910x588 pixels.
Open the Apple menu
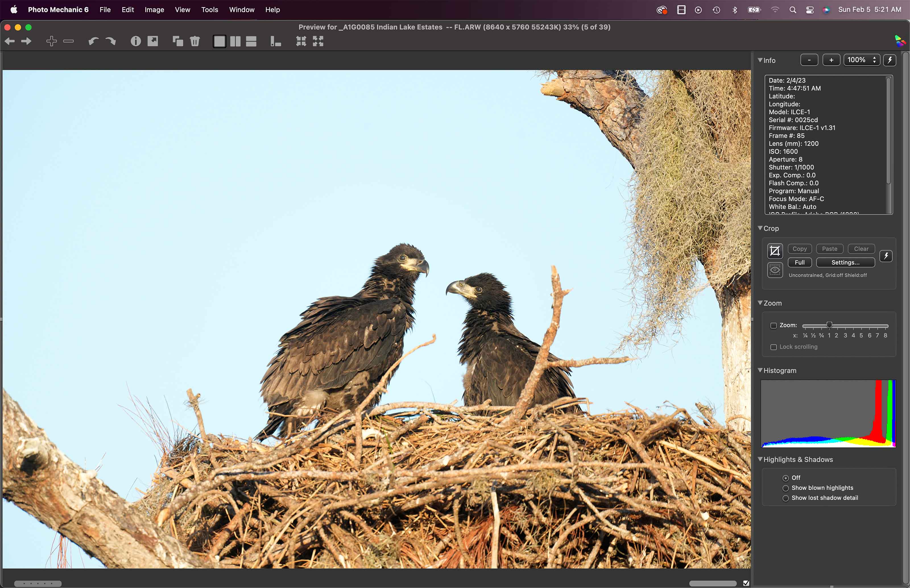pyautogui.click(x=14, y=10)
